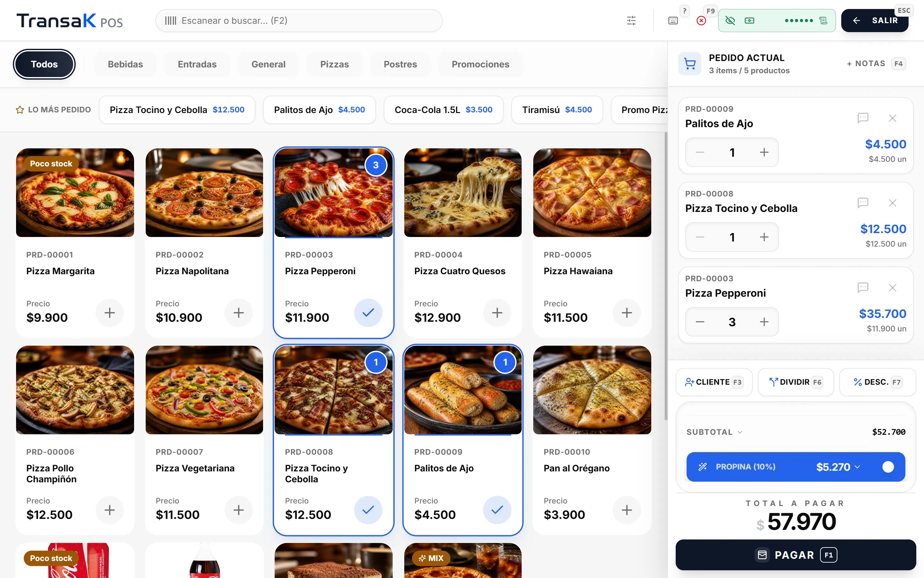
Task: Select the Postres category tab
Action: coord(400,64)
